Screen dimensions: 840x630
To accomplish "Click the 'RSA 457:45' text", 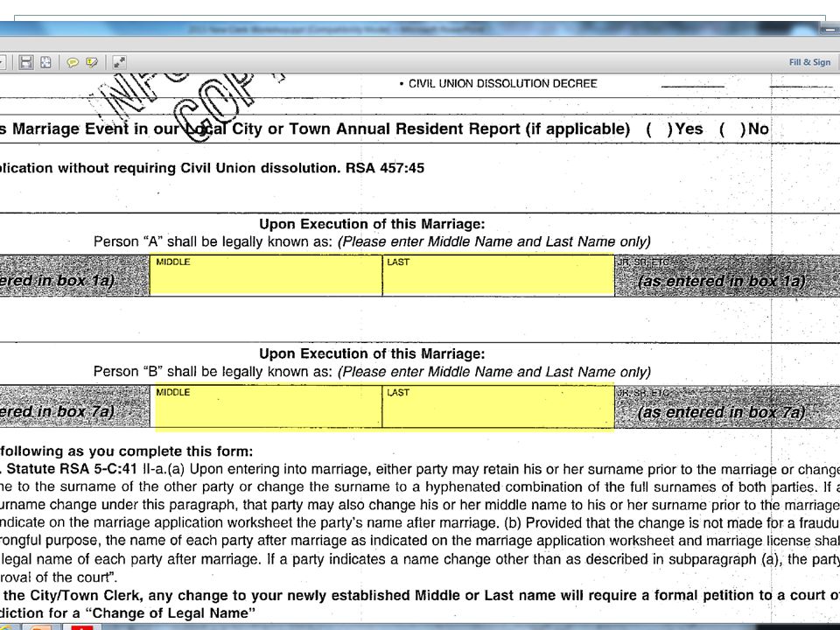I will 385,168.
